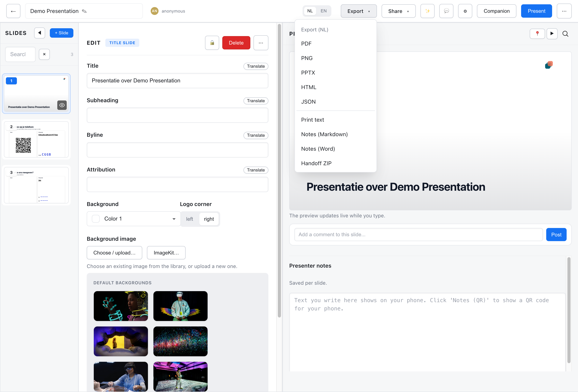Click the Title input field
The width and height of the screenshot is (578, 392).
coord(177,81)
